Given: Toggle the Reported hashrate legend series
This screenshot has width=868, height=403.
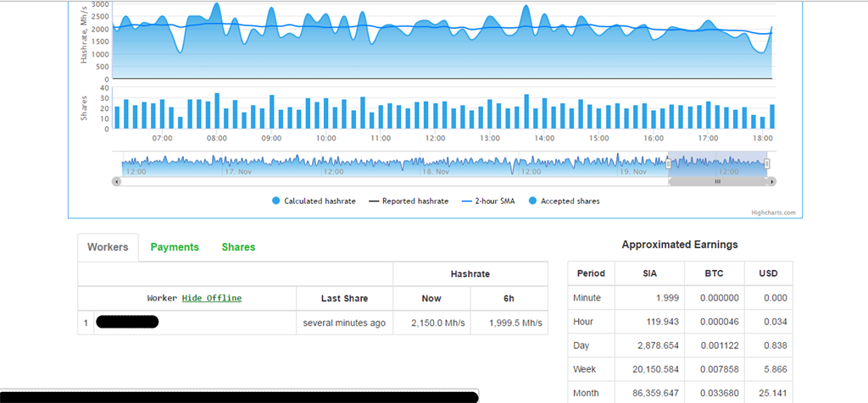Looking at the screenshot, I should pyautogui.click(x=409, y=201).
